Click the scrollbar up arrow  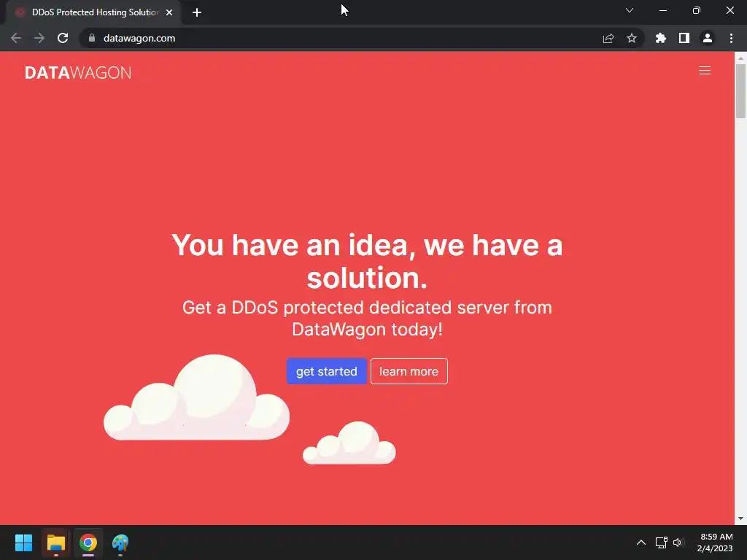740,58
